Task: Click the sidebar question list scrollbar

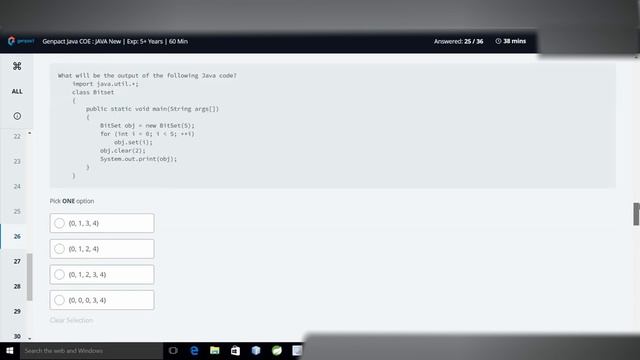Action: coord(29,277)
